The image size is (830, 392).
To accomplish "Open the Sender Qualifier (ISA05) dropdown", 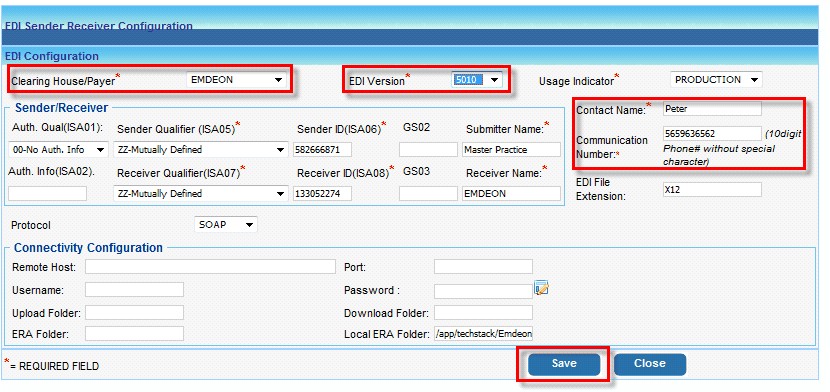I will [201, 150].
